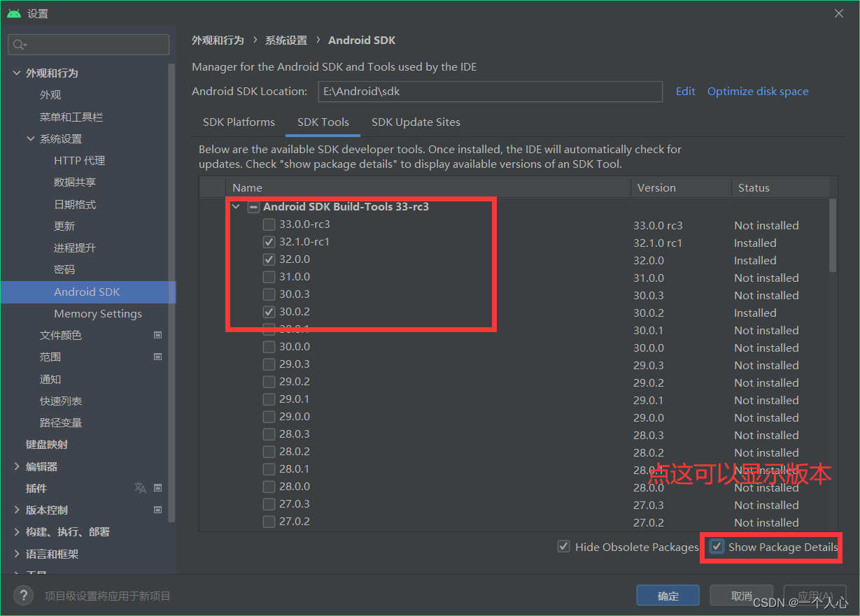Image resolution: width=860 pixels, height=616 pixels.
Task: Click the settings sidebar scrollbar
Action: click(x=171, y=293)
